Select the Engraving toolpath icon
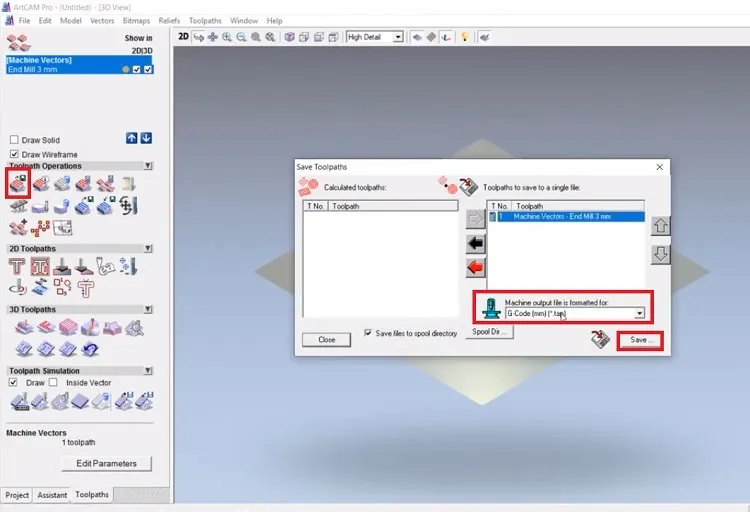Image resolution: width=750 pixels, height=512 pixels. point(105,267)
